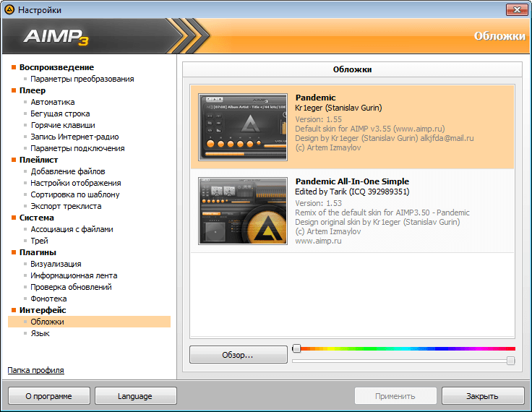The image size is (532, 412).
Task: Select Параметры преобразования in the sidebar
Action: [x=82, y=79]
